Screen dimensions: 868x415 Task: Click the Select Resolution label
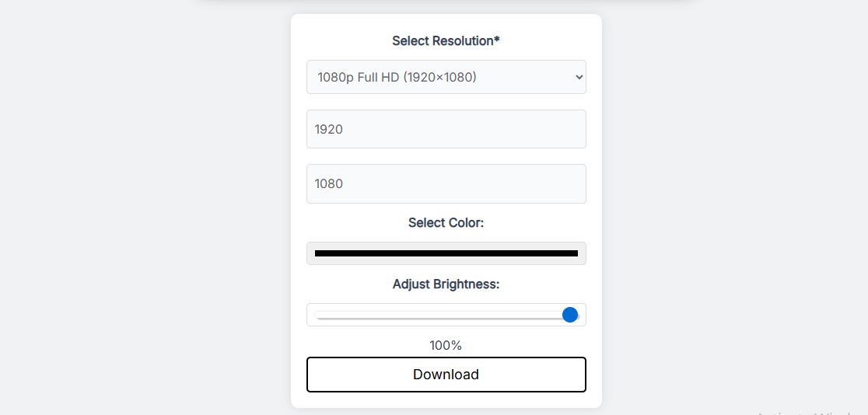[x=443, y=40]
